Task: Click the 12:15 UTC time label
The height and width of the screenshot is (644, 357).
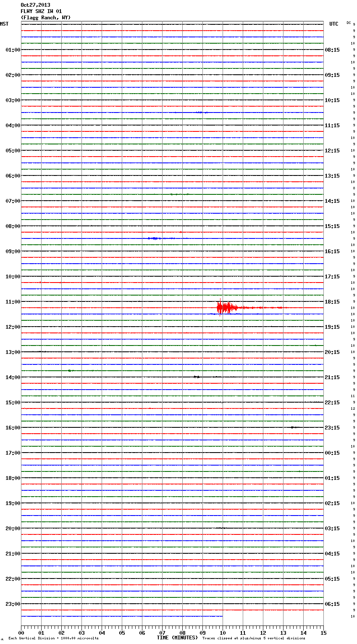Action: coord(332,151)
